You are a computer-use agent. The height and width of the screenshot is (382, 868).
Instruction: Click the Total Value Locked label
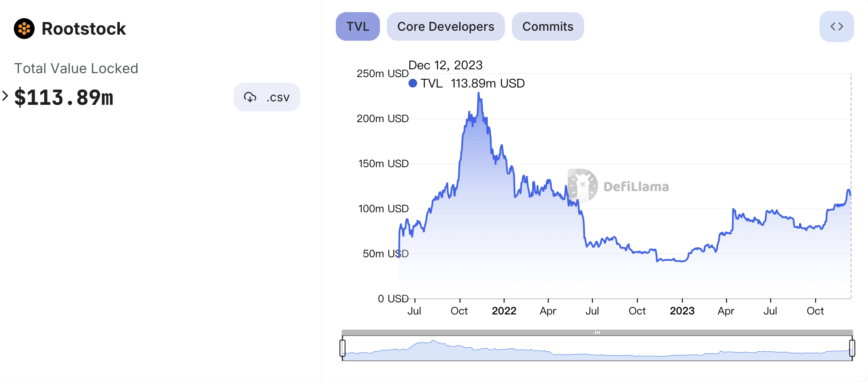pos(76,68)
